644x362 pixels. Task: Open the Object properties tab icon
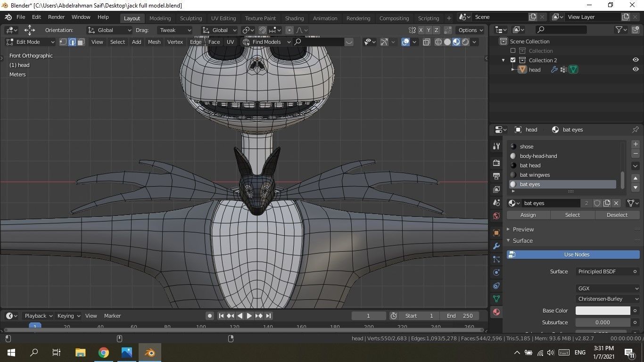point(496,233)
